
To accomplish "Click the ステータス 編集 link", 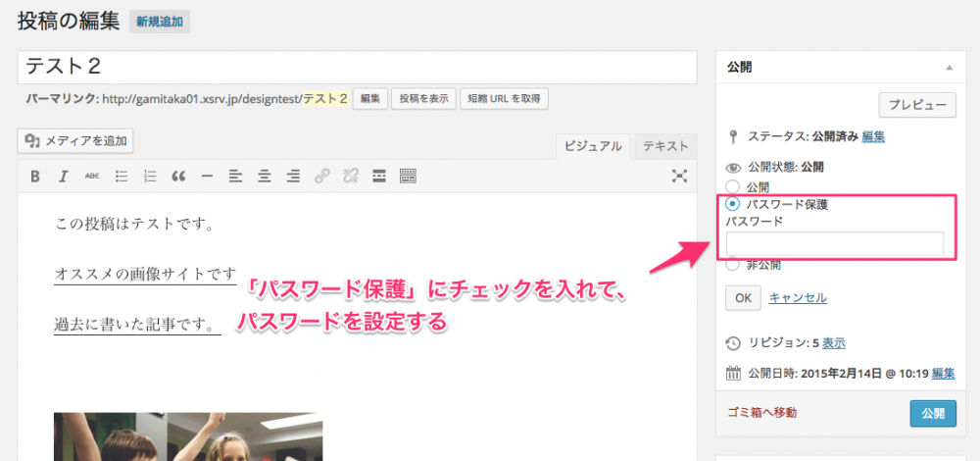I will pos(873,136).
